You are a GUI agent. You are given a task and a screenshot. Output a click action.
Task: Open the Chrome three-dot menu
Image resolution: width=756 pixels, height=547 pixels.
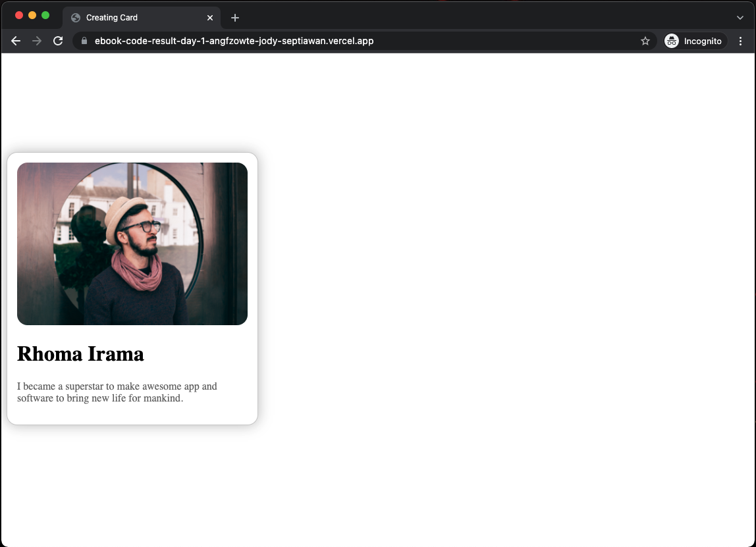tap(741, 41)
